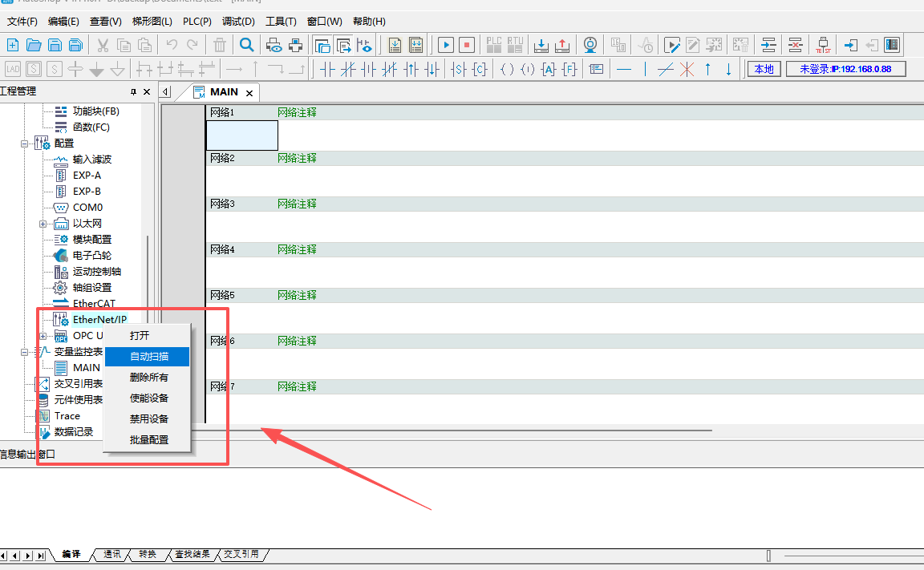The image size is (924, 570).
Task: Select 电子凸轮 in the project tree
Action: [x=92, y=256]
